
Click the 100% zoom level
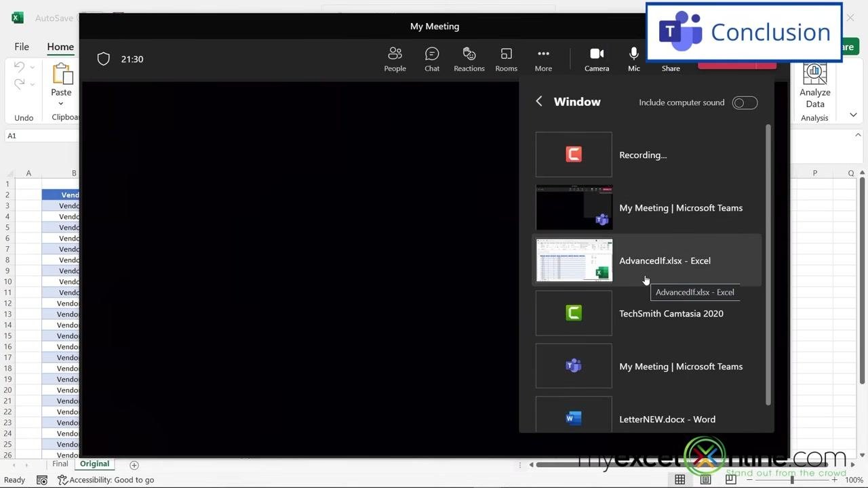(854, 480)
